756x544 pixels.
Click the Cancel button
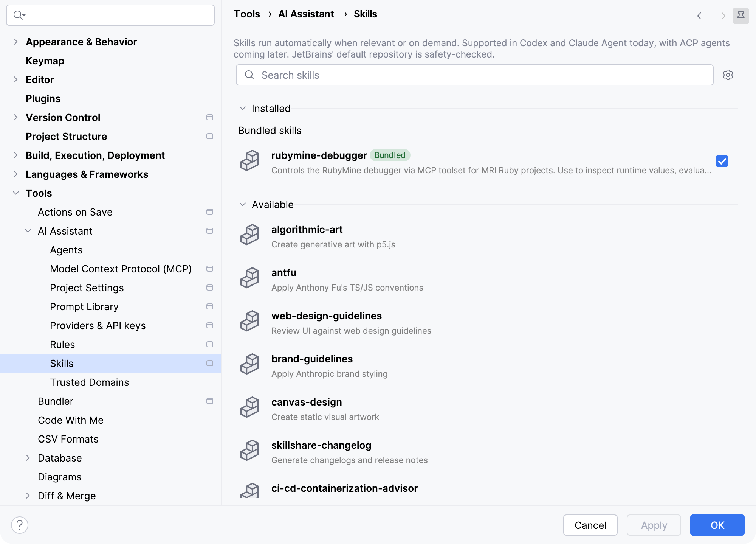590,525
